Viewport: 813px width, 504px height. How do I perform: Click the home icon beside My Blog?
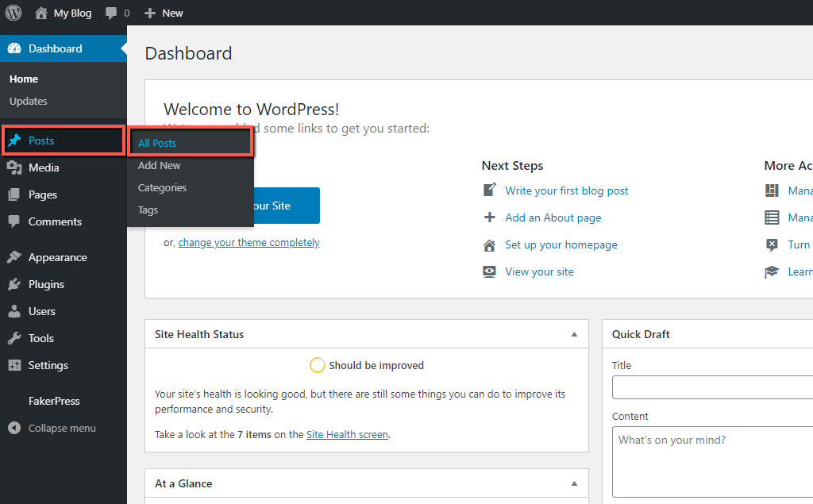pos(41,13)
